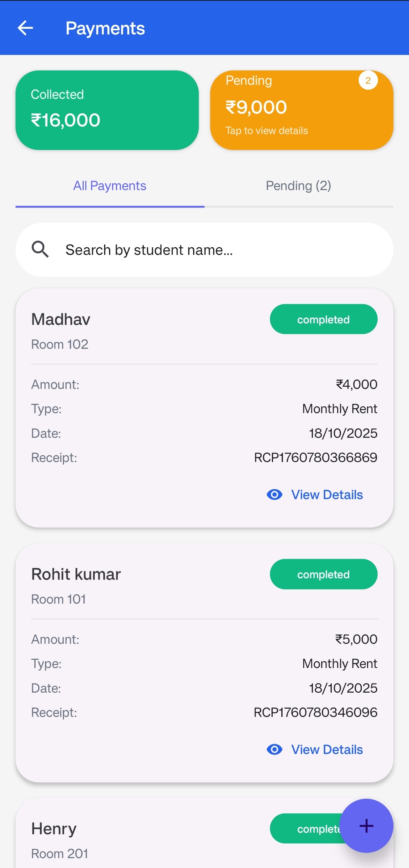
Task: Click eye icon on Madhav's payment
Action: (x=275, y=495)
